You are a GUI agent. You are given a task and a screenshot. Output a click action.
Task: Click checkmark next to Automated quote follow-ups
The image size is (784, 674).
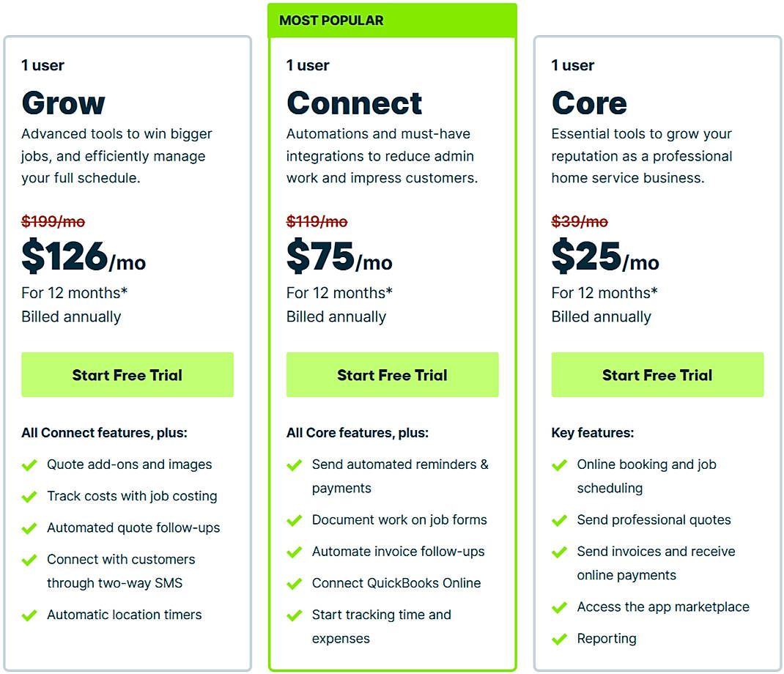(x=29, y=528)
